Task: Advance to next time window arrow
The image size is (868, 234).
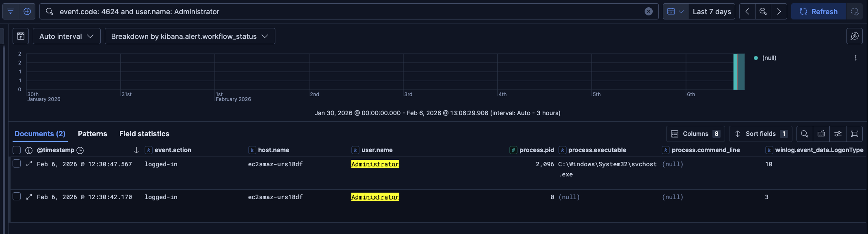Action: [x=779, y=11]
